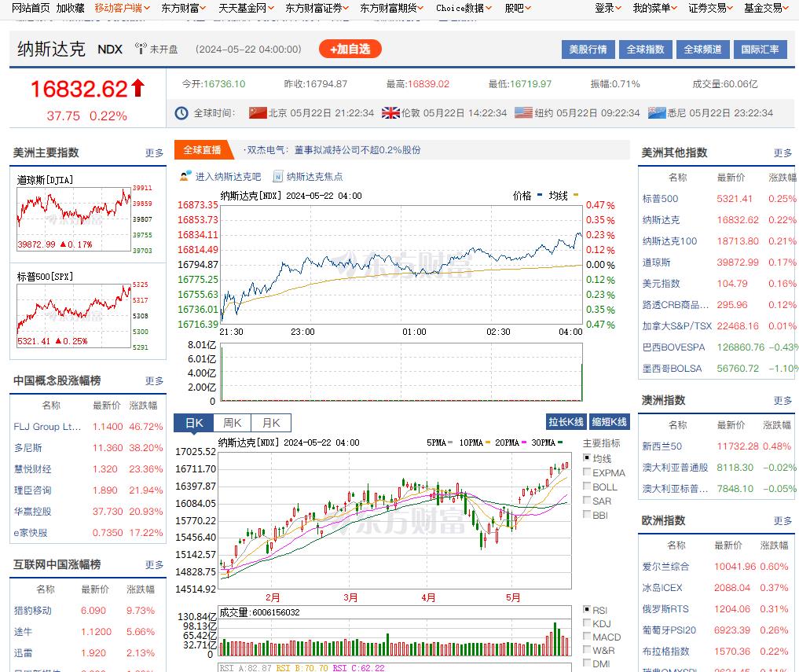Open the 网站首页 menu item
799x672 pixels.
(x=31, y=8)
